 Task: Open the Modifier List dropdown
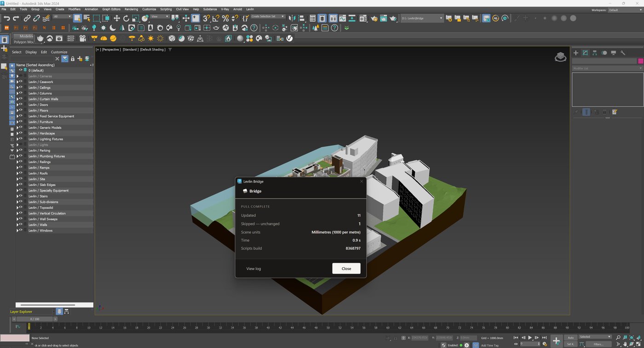click(607, 68)
